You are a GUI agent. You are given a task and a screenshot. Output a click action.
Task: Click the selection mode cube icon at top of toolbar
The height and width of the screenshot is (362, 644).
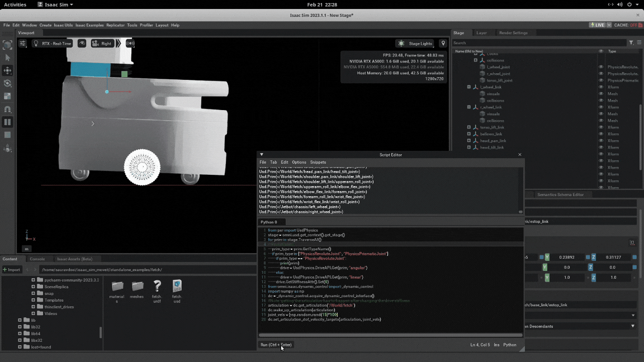[7, 45]
